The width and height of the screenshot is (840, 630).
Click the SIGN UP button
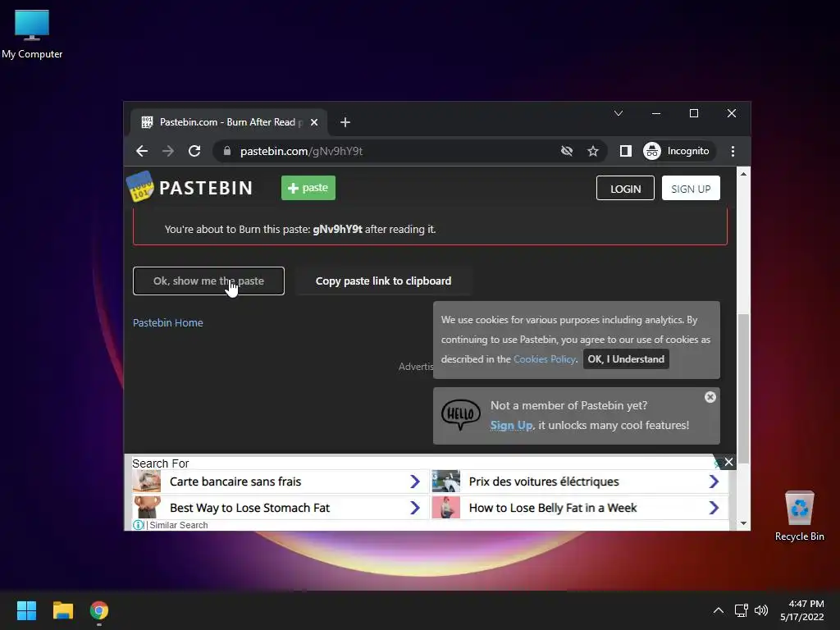(691, 189)
